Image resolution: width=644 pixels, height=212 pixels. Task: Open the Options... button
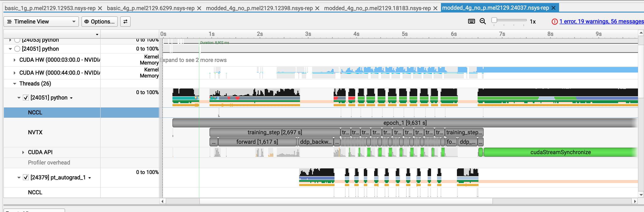[100, 22]
